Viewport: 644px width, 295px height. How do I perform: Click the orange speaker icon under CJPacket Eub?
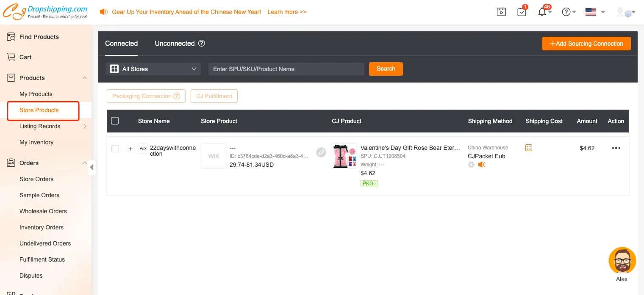click(481, 165)
